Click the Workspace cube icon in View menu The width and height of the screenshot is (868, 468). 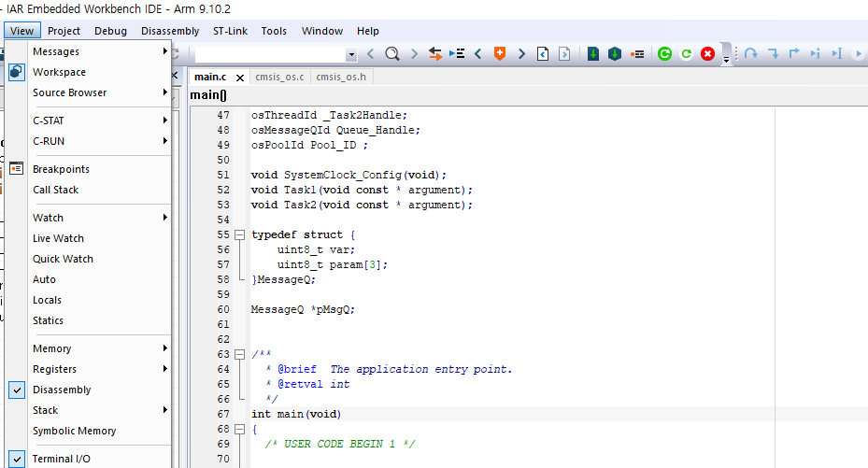click(x=17, y=72)
